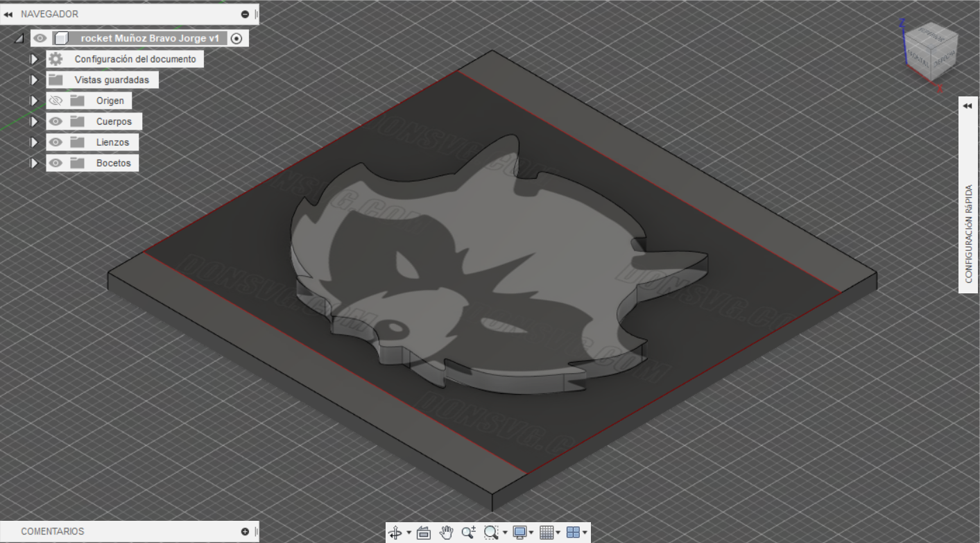Hide the Cuerpos folder

click(x=56, y=121)
